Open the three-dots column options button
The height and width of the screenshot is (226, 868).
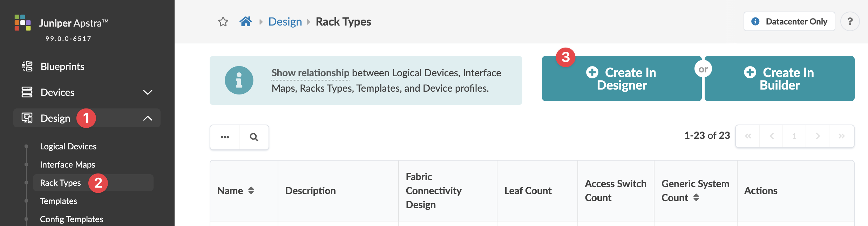(x=225, y=137)
